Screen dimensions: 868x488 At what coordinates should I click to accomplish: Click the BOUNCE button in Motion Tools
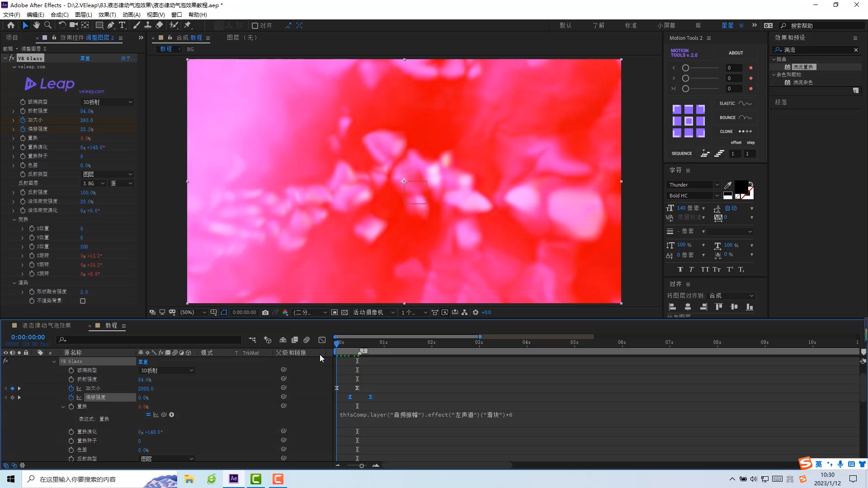pyautogui.click(x=735, y=117)
